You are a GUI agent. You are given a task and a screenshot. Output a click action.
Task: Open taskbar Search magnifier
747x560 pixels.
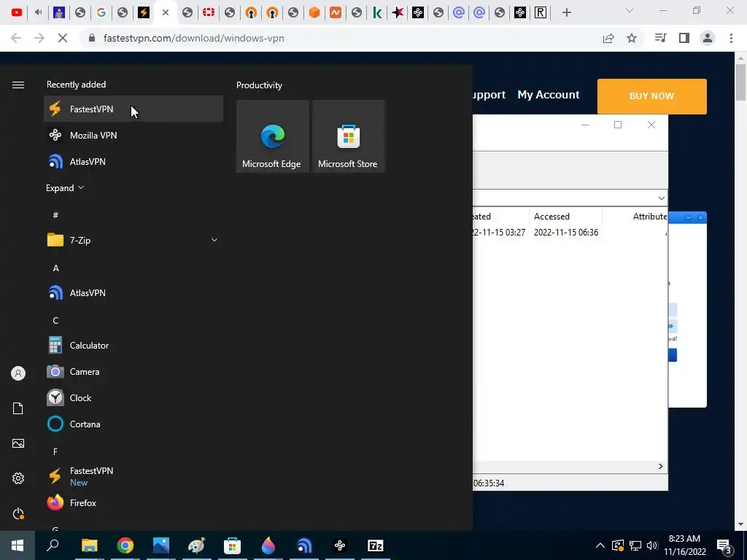[x=53, y=545]
